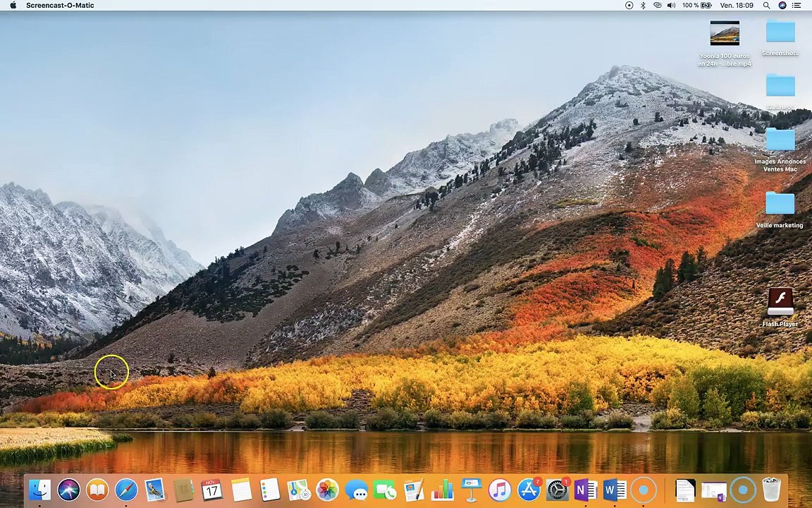Open iTunes from the Dock
This screenshot has width=812, height=508.
pos(500,490)
